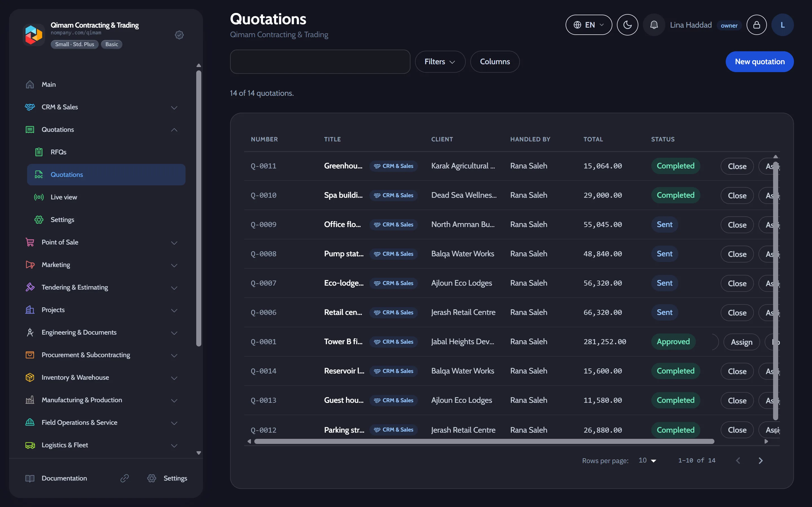Open the Rows per page selector
Viewport: 812px width, 507px height.
tap(647, 461)
